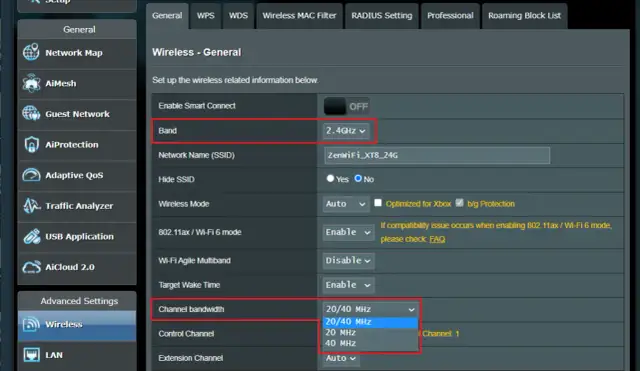Open the Wireless Mode Auto dropdown

tap(346, 204)
